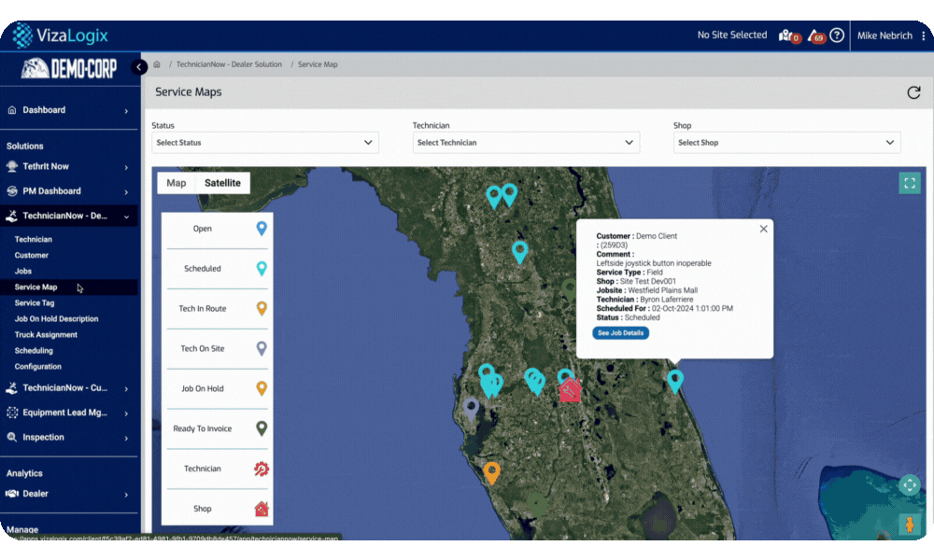
Task: Switch to Satellite view tab
Action: click(x=223, y=183)
